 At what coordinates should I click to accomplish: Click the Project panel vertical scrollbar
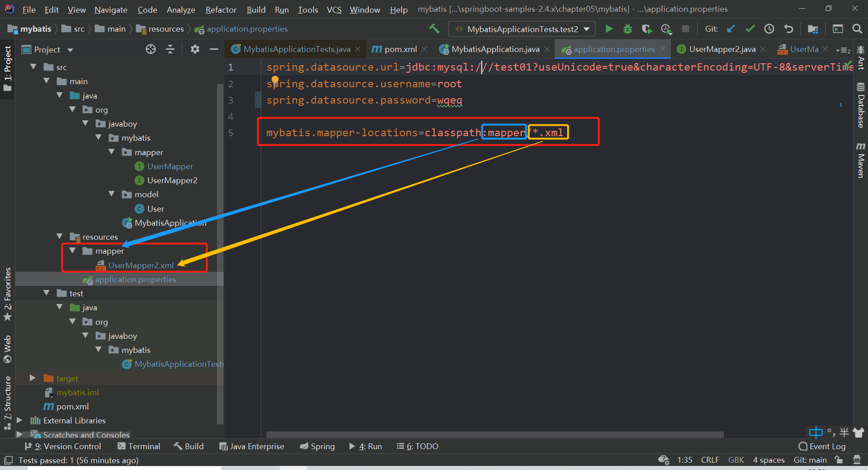[x=220, y=253]
